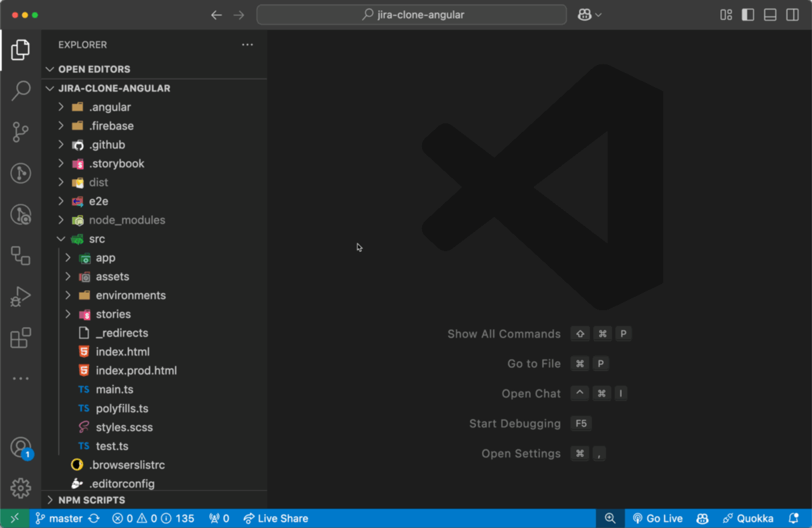Viewport: 812px width, 528px height.
Task: Open the jira-clone-angular command center search
Action: pos(412,15)
